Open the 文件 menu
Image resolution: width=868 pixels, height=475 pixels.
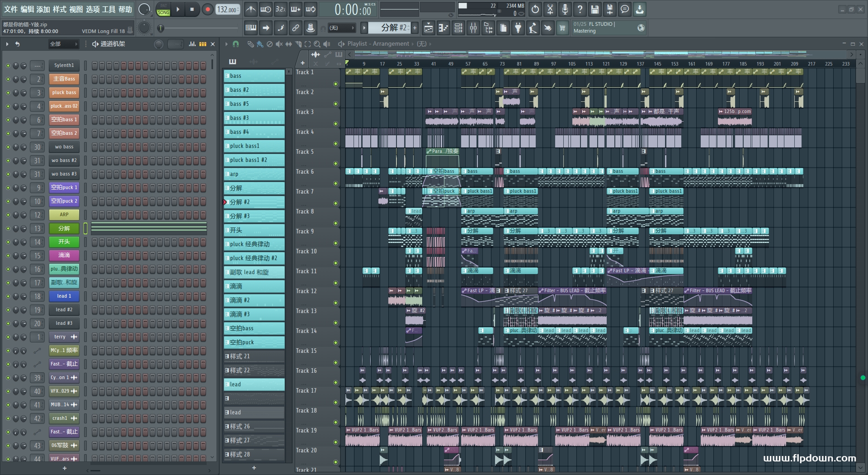pos(10,9)
